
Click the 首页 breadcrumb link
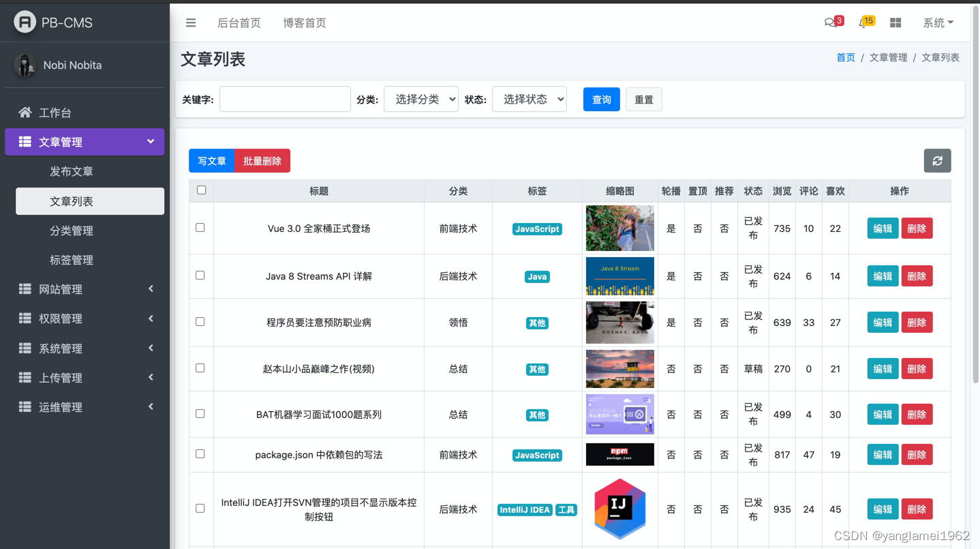coord(846,57)
